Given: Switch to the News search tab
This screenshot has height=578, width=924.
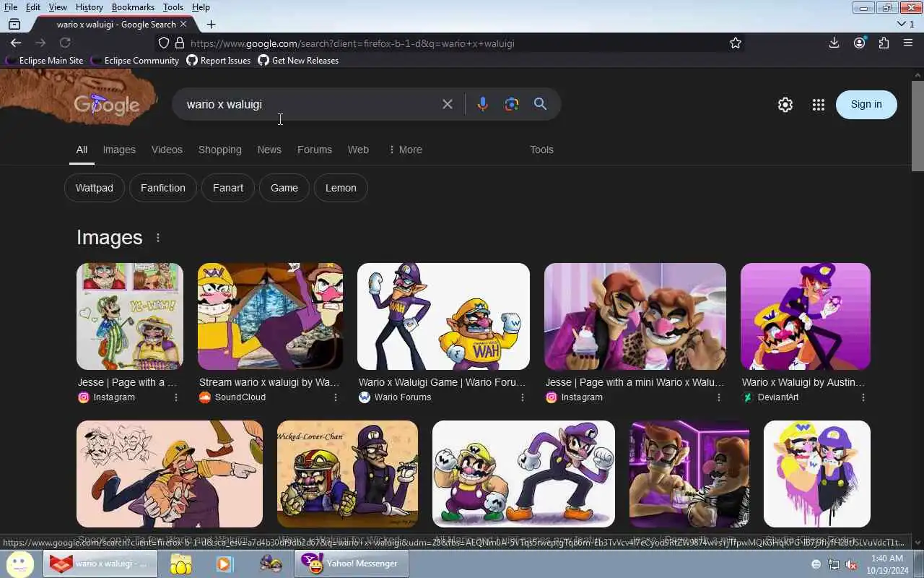Looking at the screenshot, I should 269,150.
